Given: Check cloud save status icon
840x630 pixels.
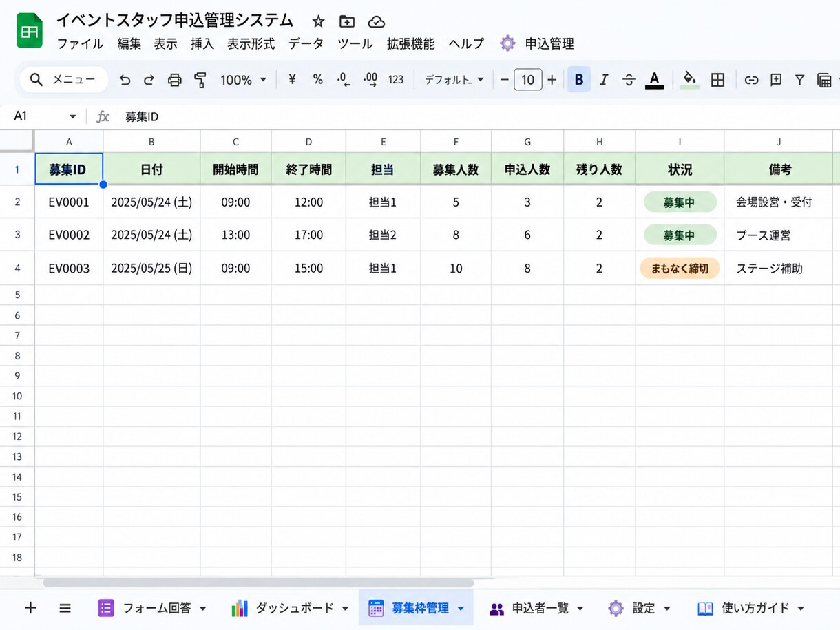Looking at the screenshot, I should coord(376,21).
